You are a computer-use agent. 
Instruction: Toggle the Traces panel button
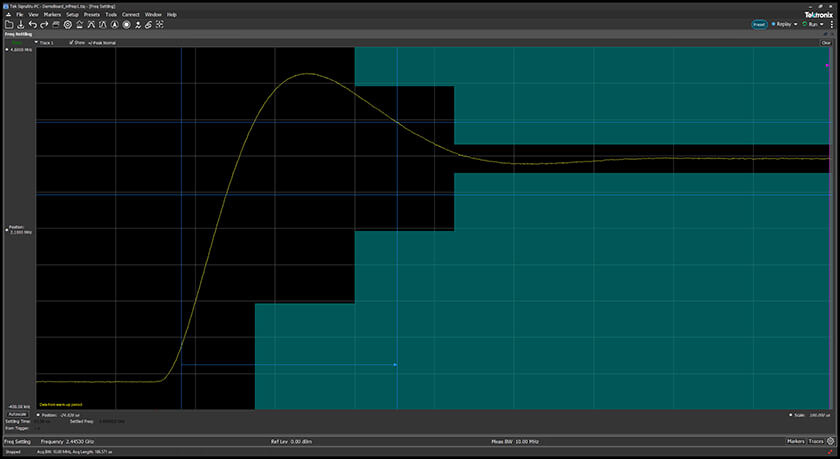point(815,441)
